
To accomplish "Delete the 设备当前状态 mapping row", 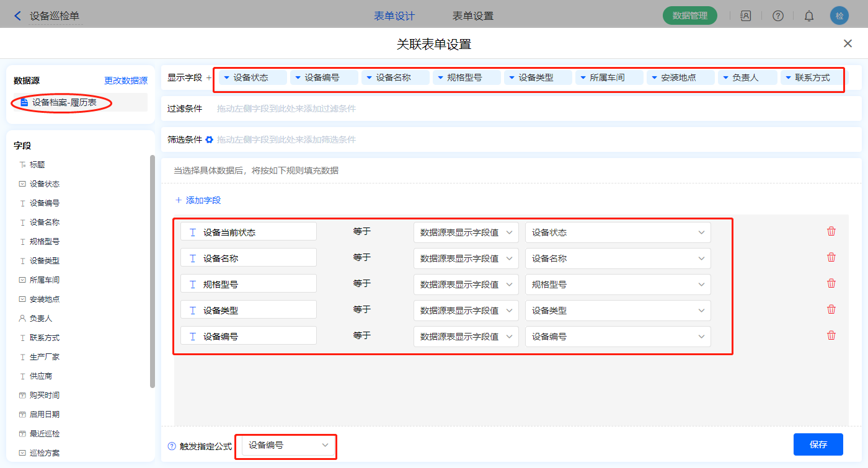I will 831,231.
